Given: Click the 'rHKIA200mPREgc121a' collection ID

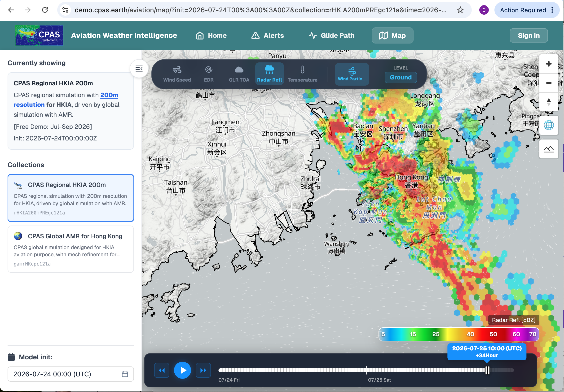Looking at the screenshot, I should click(x=39, y=213).
